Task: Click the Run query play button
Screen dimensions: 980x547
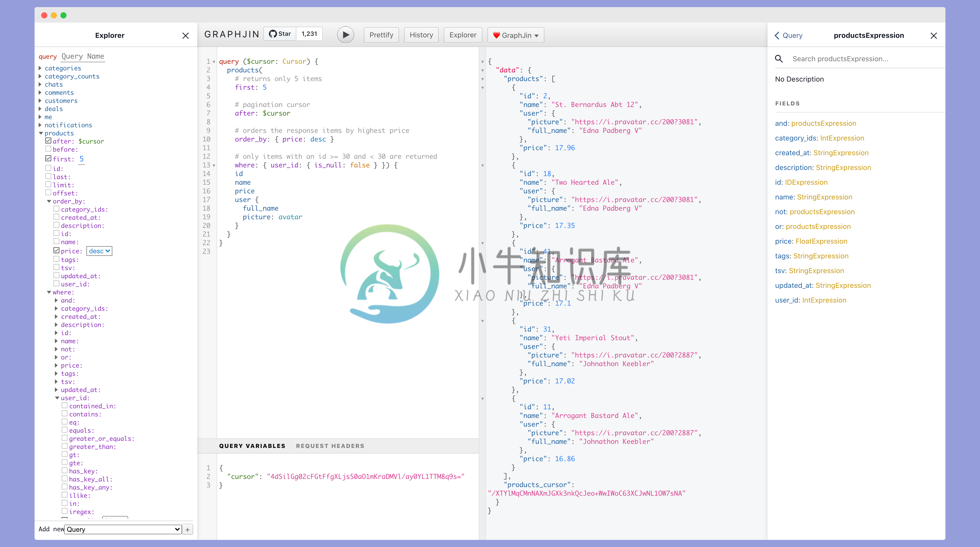Action: (345, 35)
